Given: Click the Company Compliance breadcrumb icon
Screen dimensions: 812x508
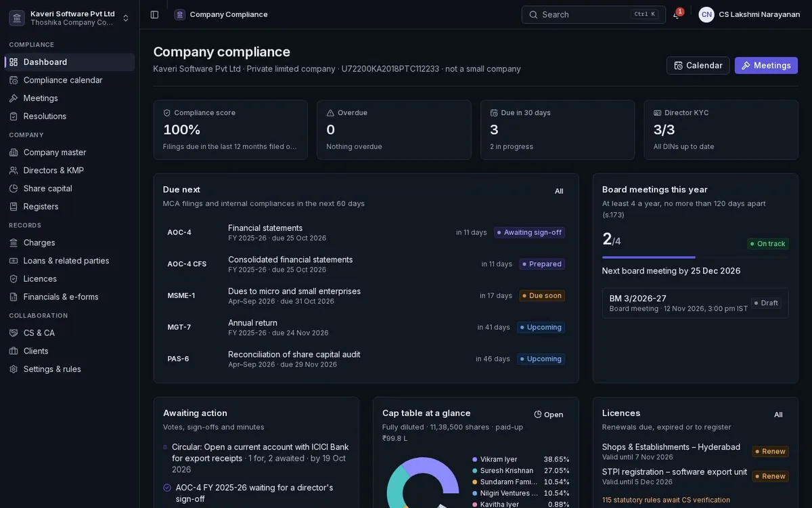Looking at the screenshot, I should pyautogui.click(x=180, y=14).
